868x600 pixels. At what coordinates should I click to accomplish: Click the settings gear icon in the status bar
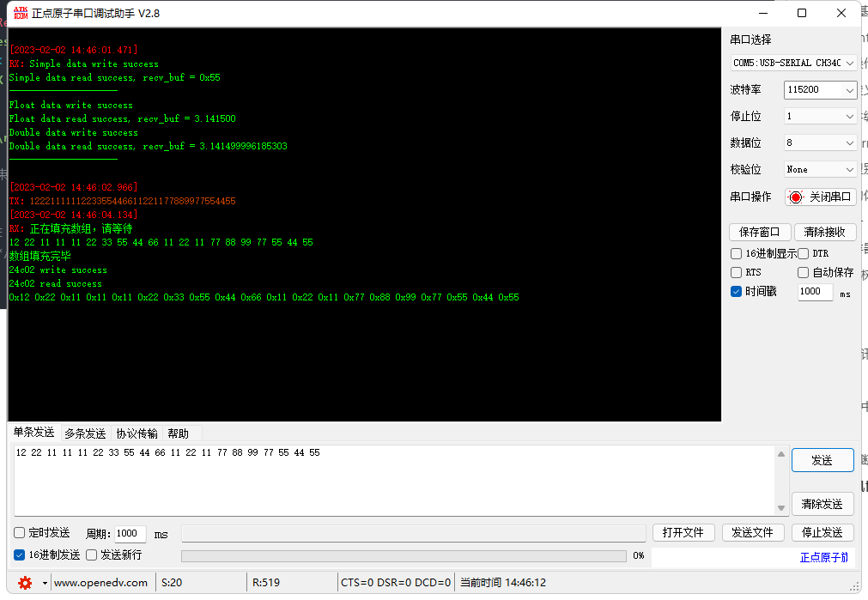23,582
